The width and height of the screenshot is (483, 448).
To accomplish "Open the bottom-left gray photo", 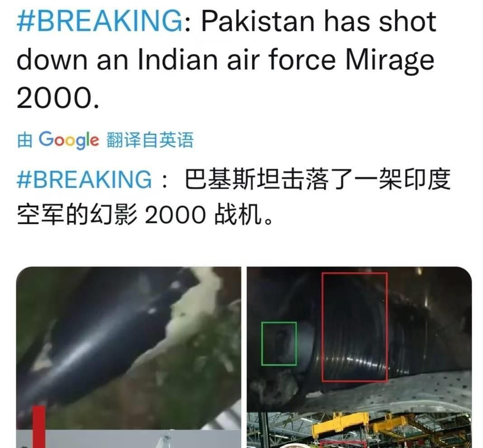I will point(129,439).
